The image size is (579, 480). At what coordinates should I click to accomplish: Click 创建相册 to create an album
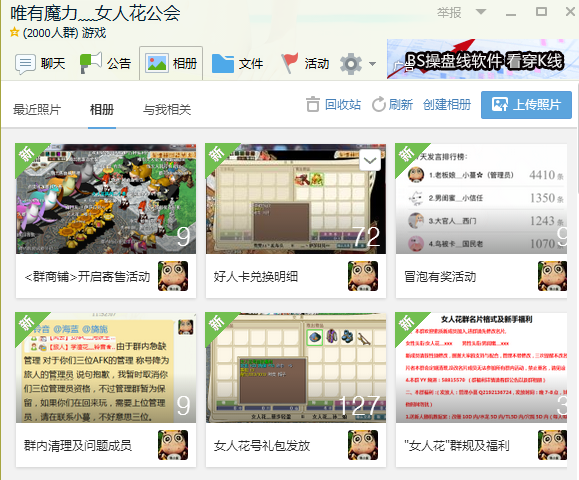[447, 104]
